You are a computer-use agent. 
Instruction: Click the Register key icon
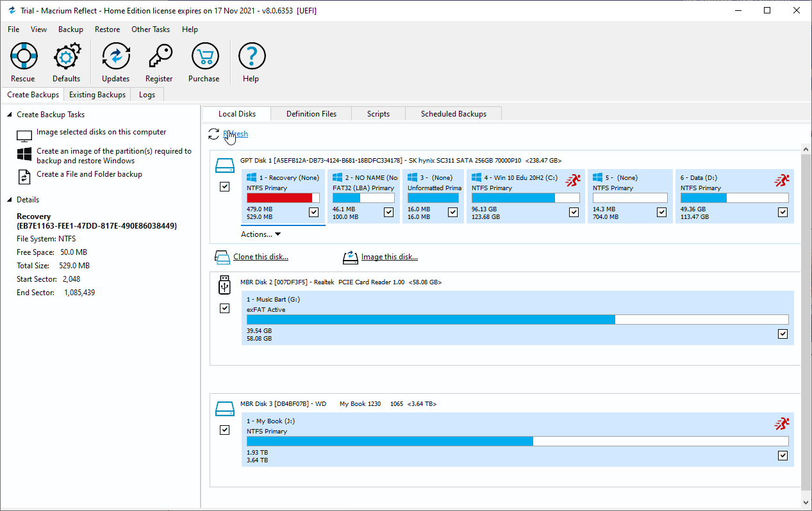159,57
